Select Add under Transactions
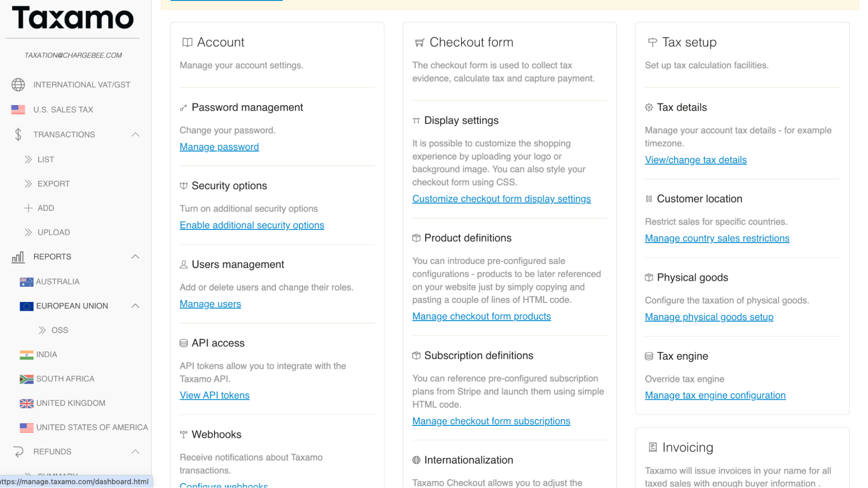 (x=46, y=208)
